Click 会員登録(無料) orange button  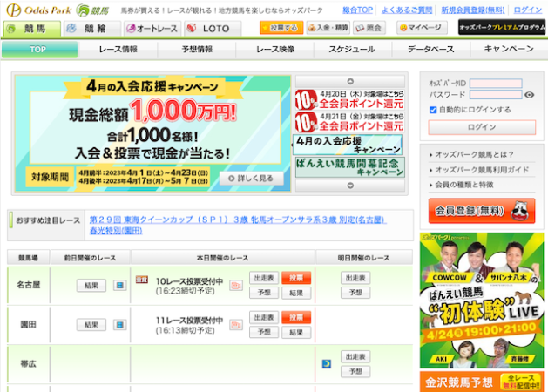coord(482,211)
